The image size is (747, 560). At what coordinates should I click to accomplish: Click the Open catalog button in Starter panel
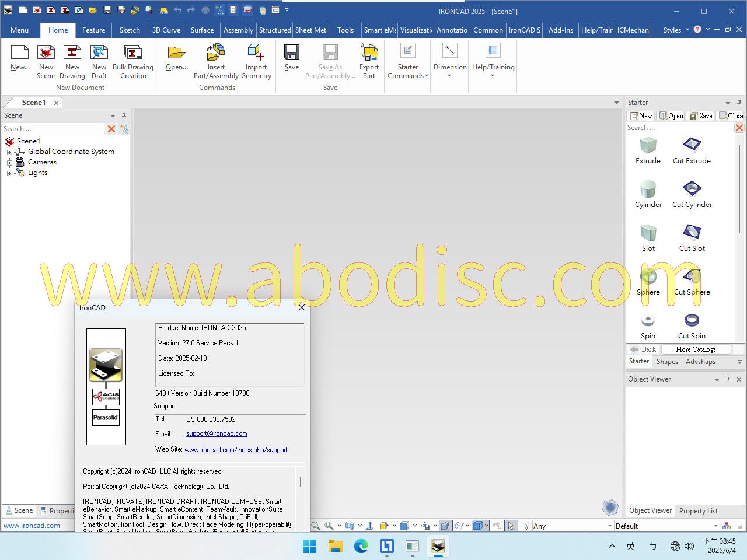(671, 116)
